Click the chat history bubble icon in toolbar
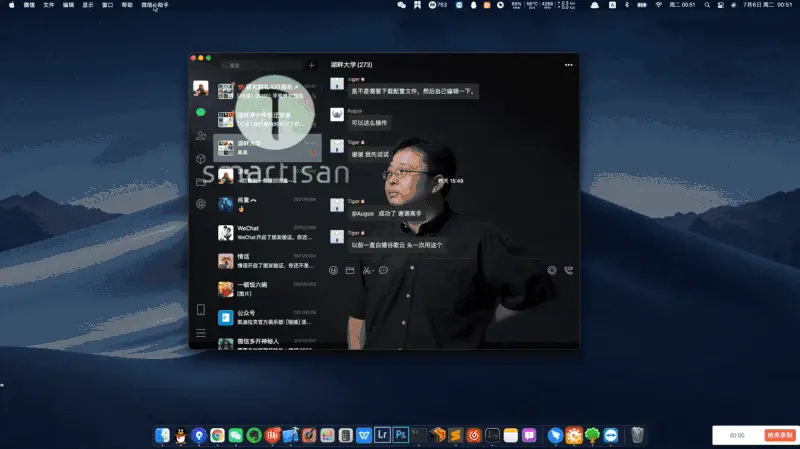 pyautogui.click(x=384, y=270)
